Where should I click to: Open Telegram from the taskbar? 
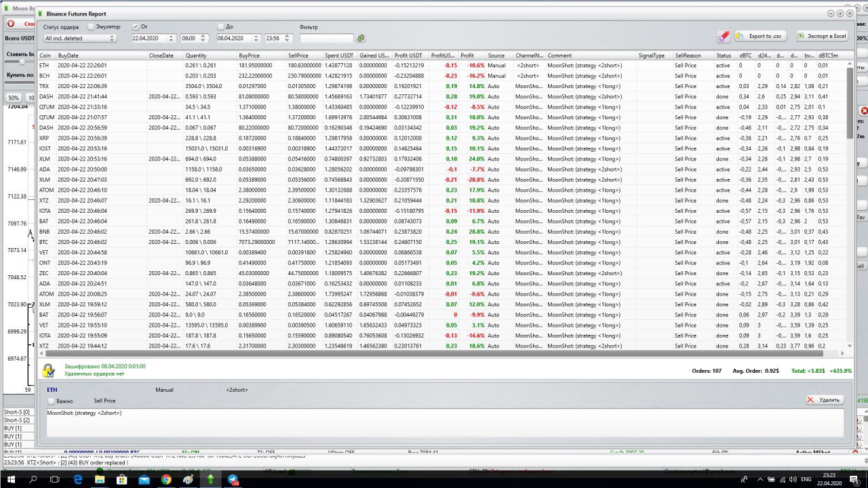click(233, 479)
